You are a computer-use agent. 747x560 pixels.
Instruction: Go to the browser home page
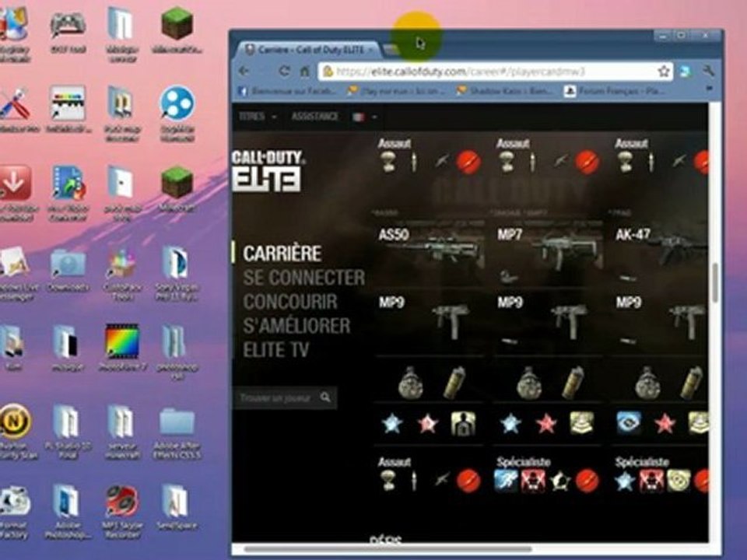click(x=305, y=72)
